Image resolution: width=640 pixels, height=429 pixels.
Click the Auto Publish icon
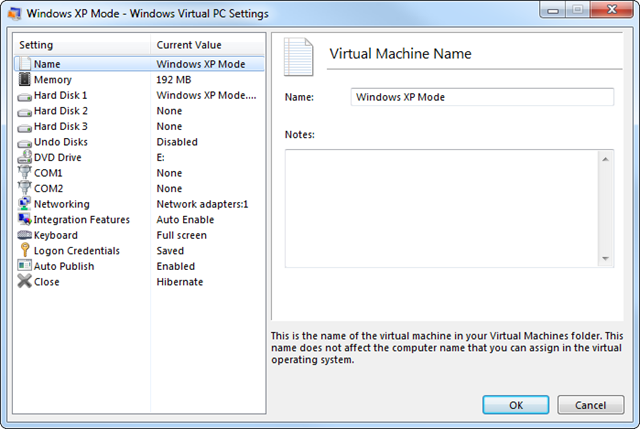(x=25, y=266)
